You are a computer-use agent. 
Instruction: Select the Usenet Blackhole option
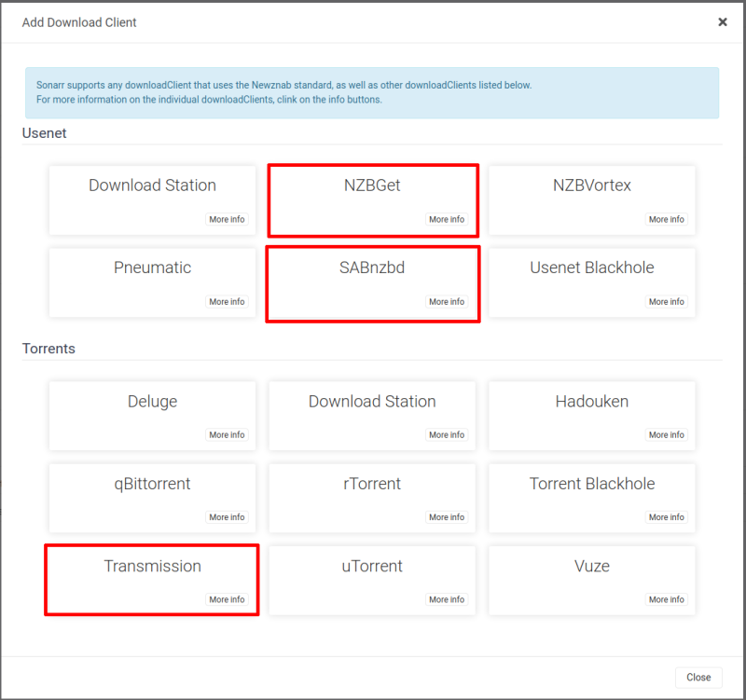point(592,283)
